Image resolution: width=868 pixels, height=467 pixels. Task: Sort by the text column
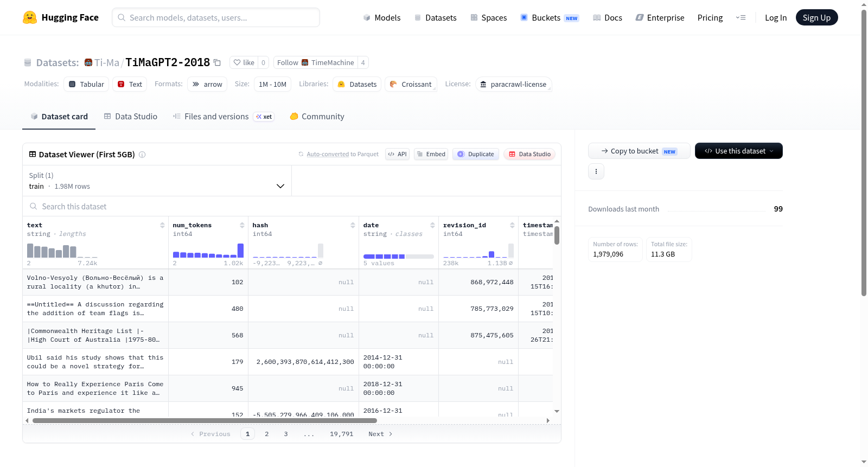coord(162,225)
